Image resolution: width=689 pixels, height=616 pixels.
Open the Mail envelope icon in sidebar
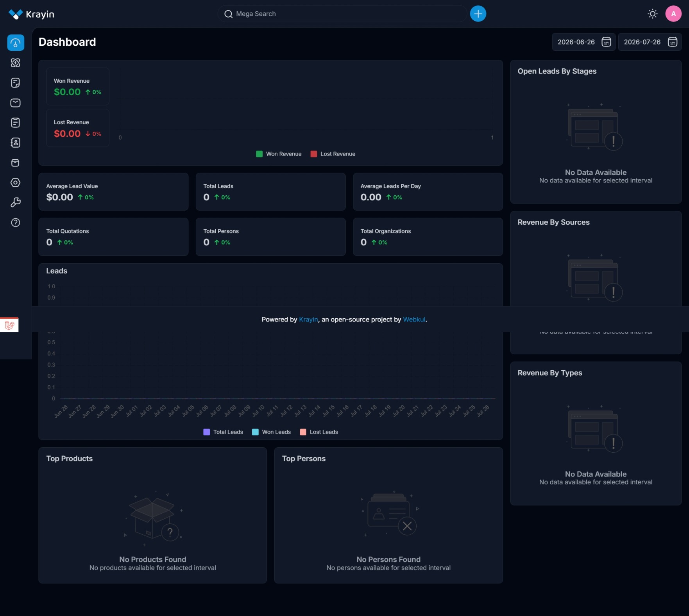click(x=16, y=103)
